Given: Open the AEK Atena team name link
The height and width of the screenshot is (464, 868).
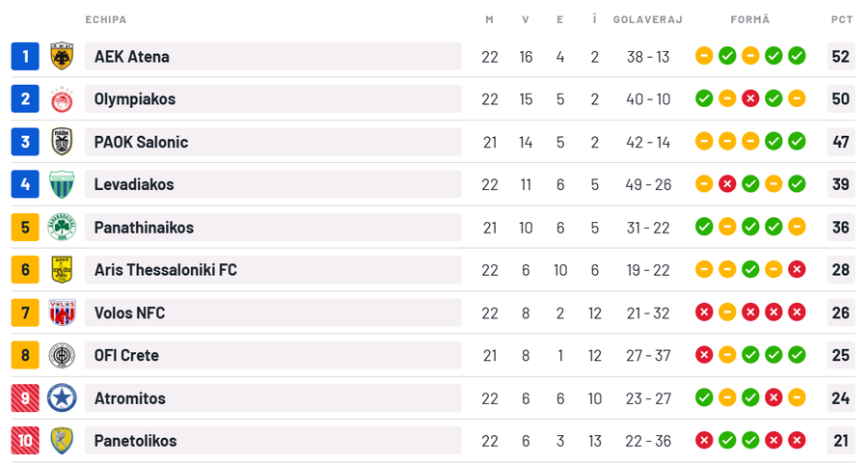Looking at the screenshot, I should click(x=132, y=57).
